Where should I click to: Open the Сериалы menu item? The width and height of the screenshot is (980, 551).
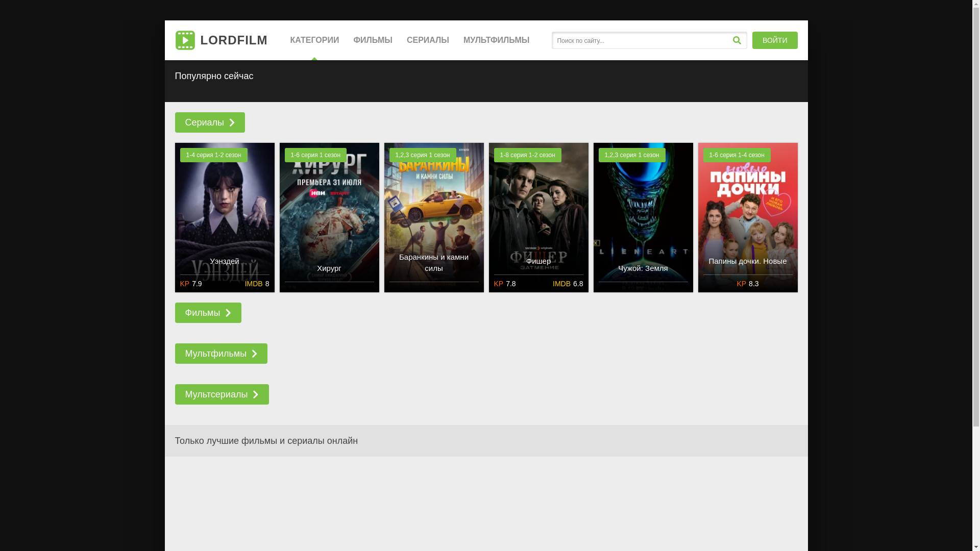(x=428, y=40)
